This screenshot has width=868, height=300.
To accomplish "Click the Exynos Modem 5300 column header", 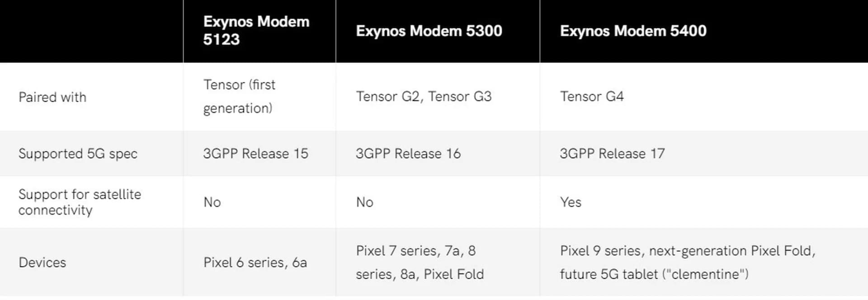I will [x=429, y=31].
